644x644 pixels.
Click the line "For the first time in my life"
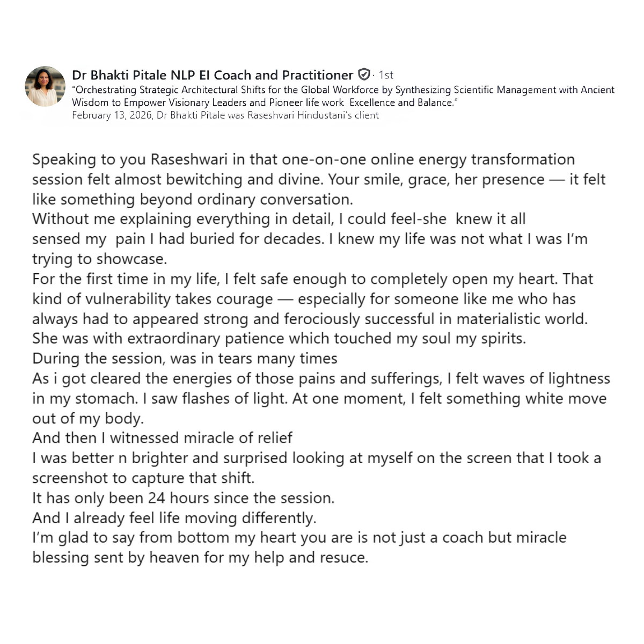pyautogui.click(x=313, y=279)
